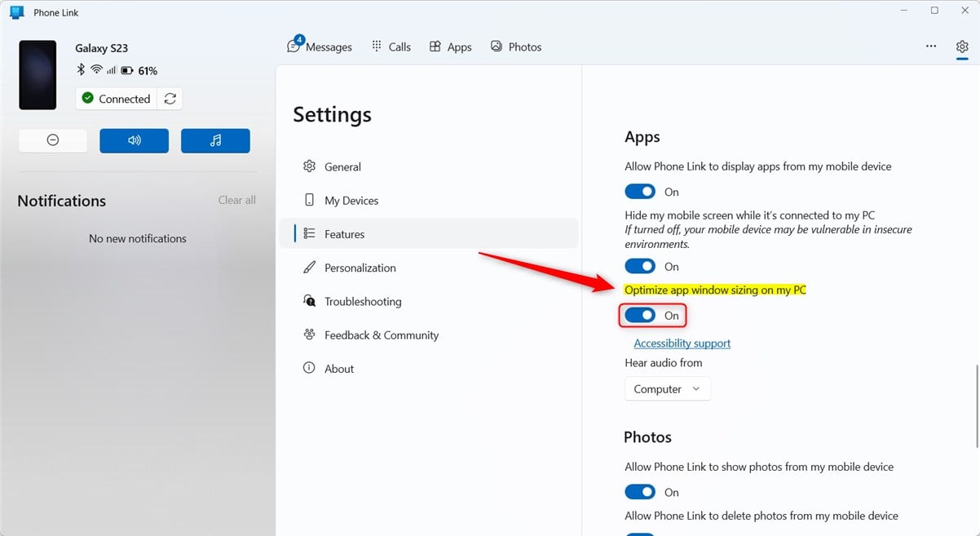
Task: Open the Messages tab
Action: pos(320,47)
